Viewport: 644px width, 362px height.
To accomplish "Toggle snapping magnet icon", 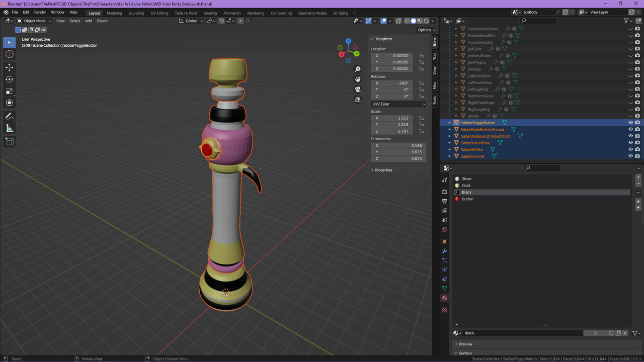I will click(221, 21).
